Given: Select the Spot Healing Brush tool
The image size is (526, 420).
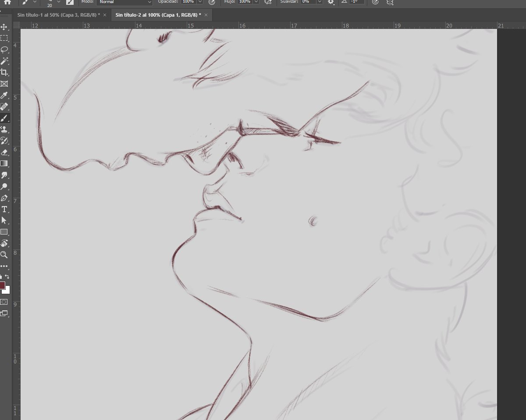Looking at the screenshot, I should coord(4,107).
